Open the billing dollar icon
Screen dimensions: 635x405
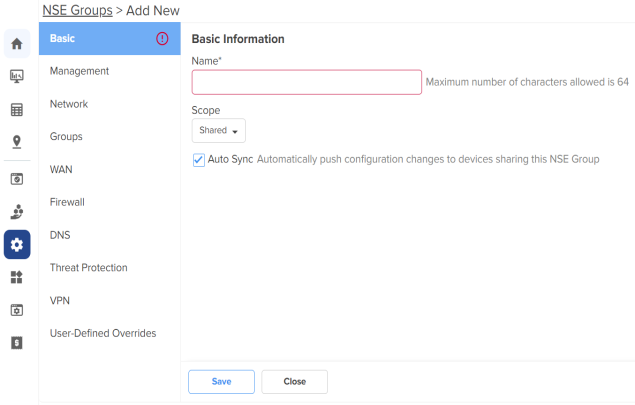coord(17,343)
